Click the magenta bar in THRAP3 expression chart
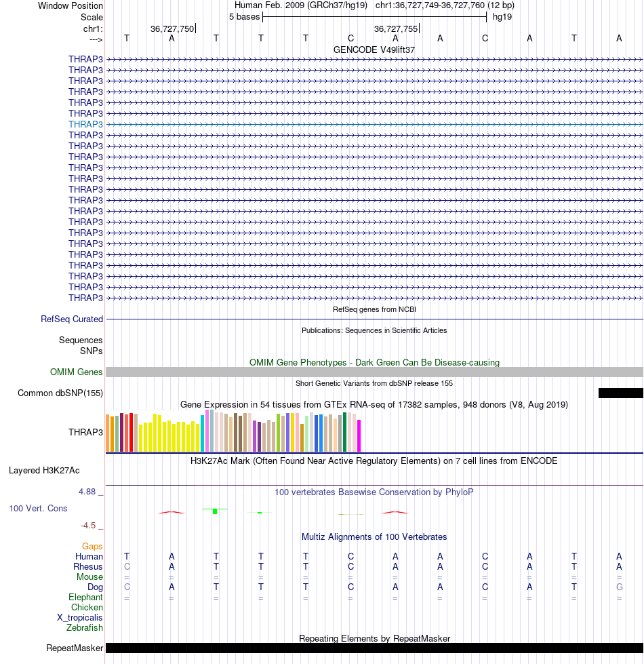Viewport: 644px width, 664px height. click(x=359, y=435)
